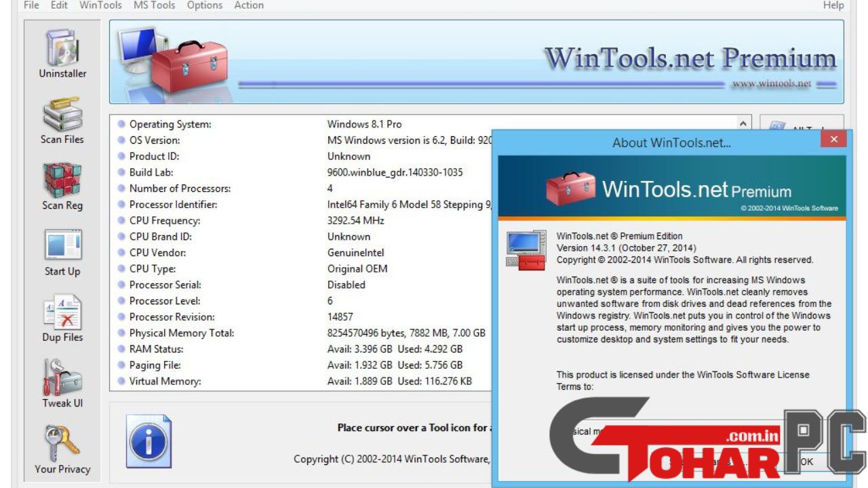The height and width of the screenshot is (488, 868).
Task: Select the Start Up manager icon
Action: pyautogui.click(x=62, y=253)
